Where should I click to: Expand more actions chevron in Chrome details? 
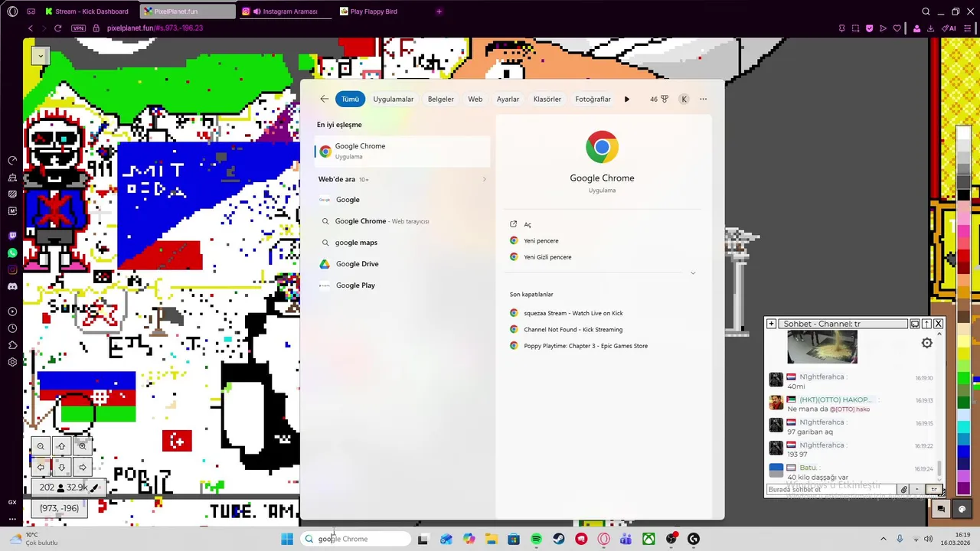click(693, 273)
